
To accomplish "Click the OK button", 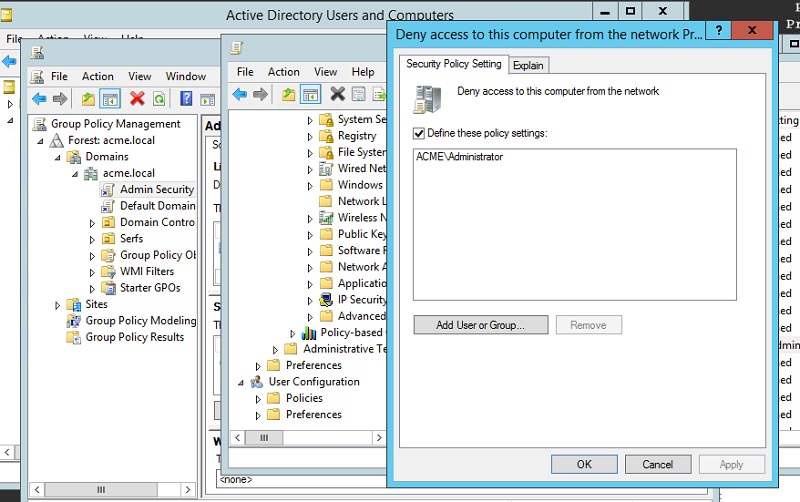I will click(584, 464).
